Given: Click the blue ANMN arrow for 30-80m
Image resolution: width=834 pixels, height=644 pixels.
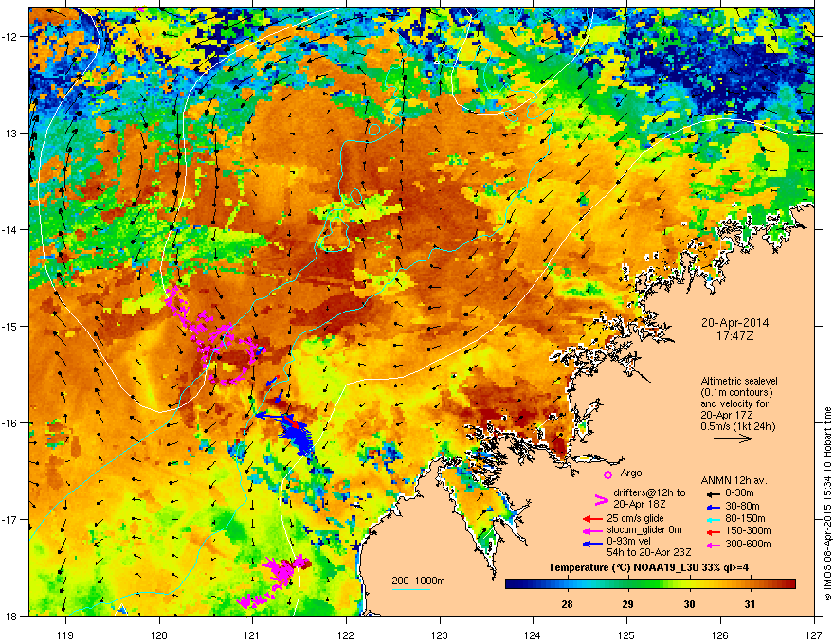Looking at the screenshot, I should pyautogui.click(x=712, y=507).
